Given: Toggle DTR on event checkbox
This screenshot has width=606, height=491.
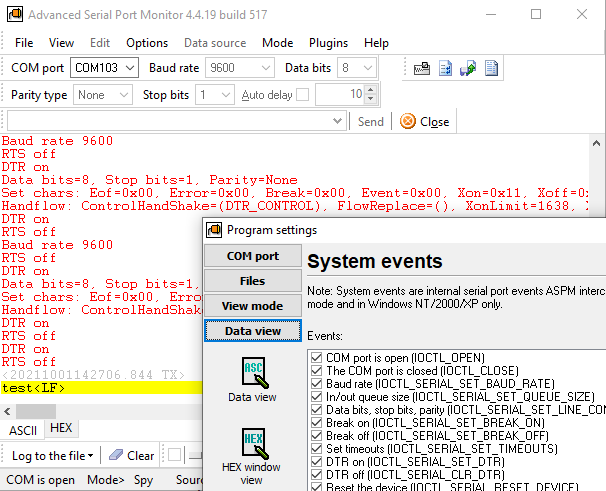Looking at the screenshot, I should (317, 462).
